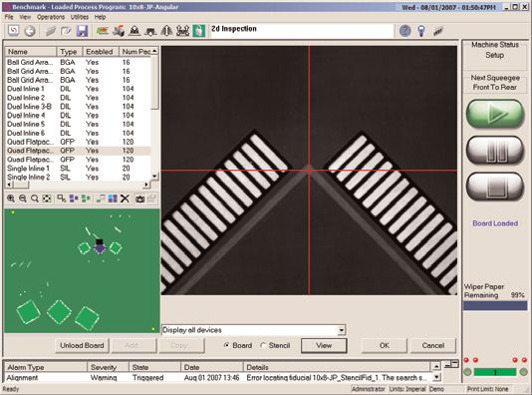Click the Severity column header

pos(108,367)
